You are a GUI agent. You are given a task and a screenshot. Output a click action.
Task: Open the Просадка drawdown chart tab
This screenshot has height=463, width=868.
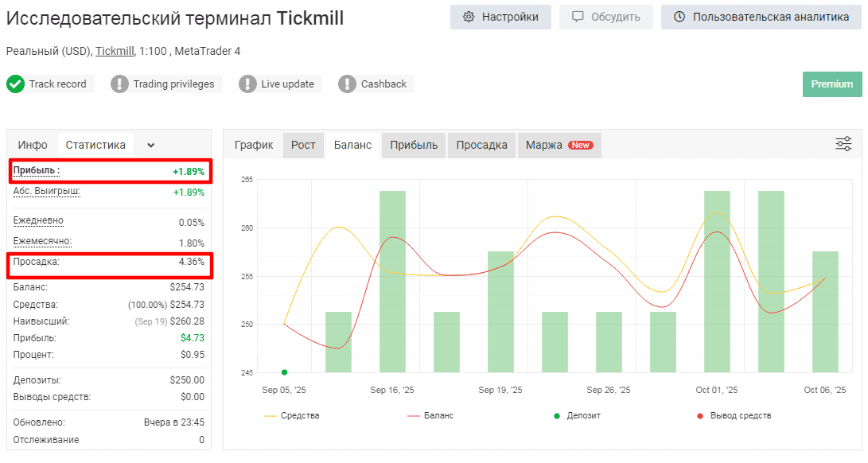(481, 145)
